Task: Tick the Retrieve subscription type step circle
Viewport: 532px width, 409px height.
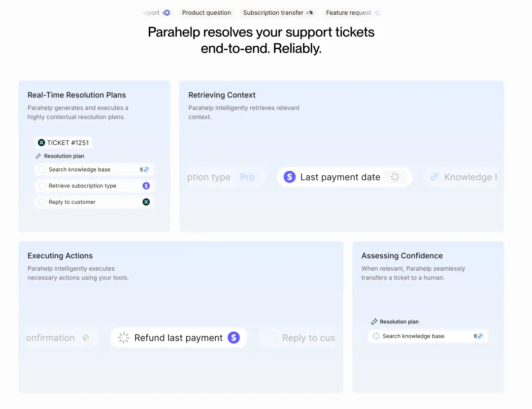Action: 42,186
